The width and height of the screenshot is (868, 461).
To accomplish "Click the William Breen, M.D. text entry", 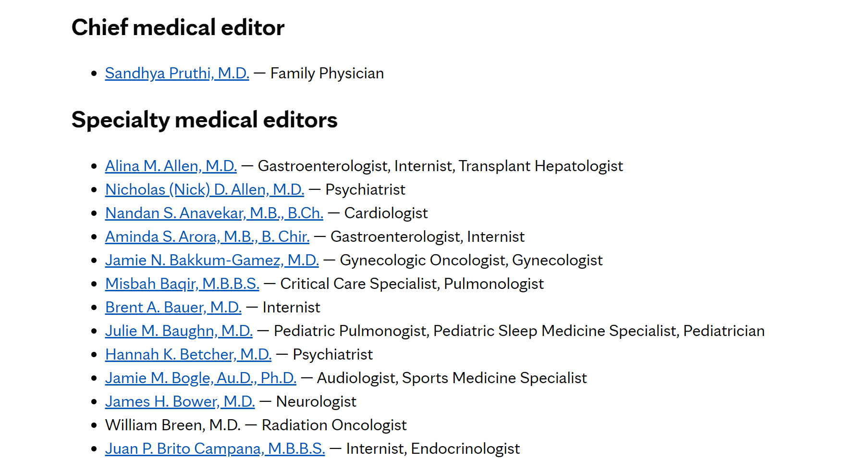I will point(172,425).
